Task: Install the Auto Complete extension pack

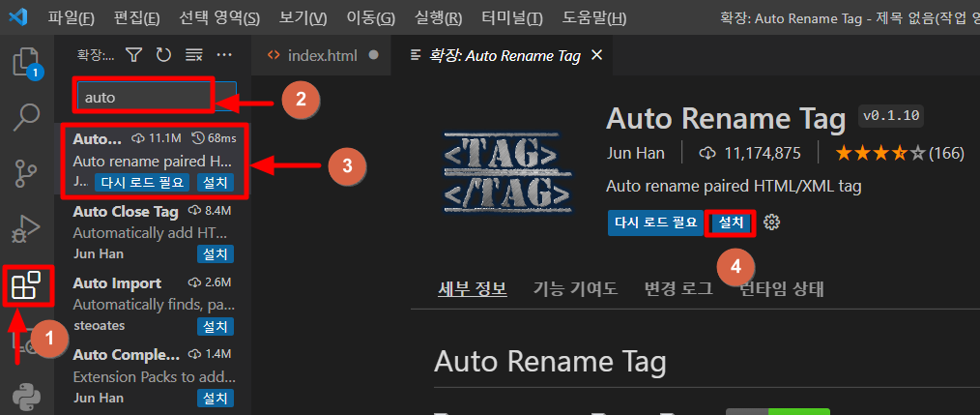Action: pyautogui.click(x=216, y=399)
